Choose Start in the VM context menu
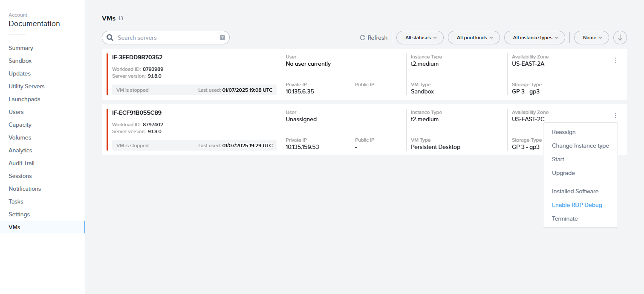644x294 pixels. pyautogui.click(x=558, y=159)
